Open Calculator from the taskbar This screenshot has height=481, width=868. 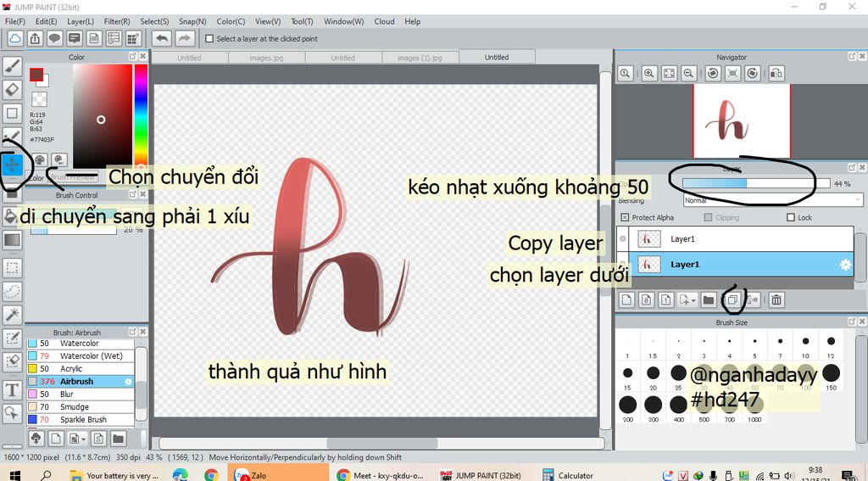[x=569, y=475]
